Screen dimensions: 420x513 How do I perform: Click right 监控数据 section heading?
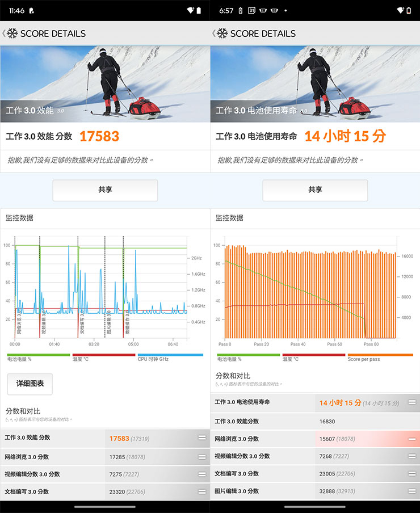pyautogui.click(x=229, y=218)
